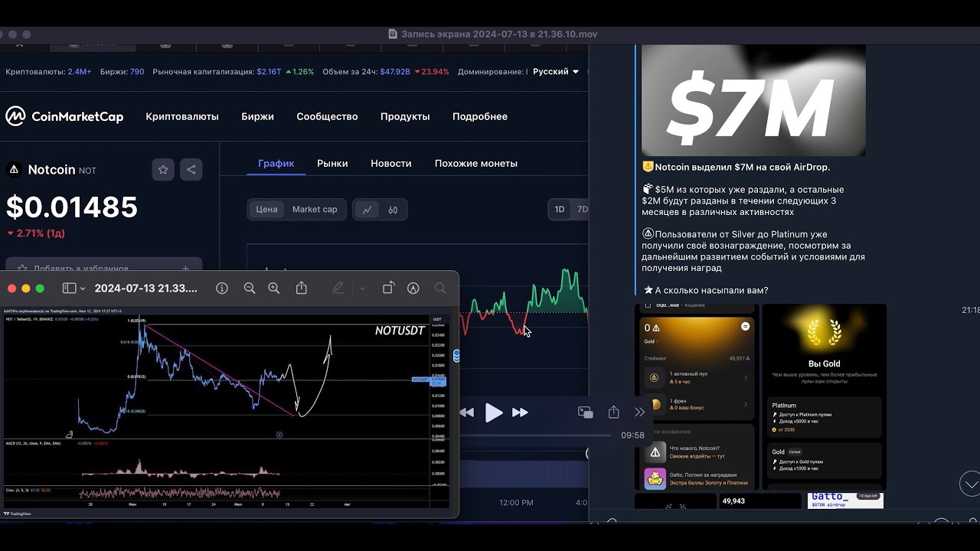Seek along the QuickTime progress bar
The image size is (980, 551).
[x=534, y=435]
